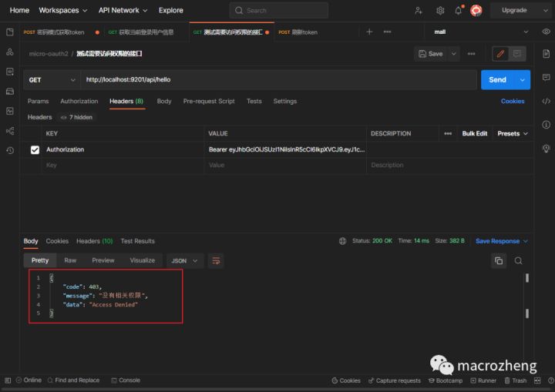
Task: Click the network globe icon
Action: (x=342, y=241)
